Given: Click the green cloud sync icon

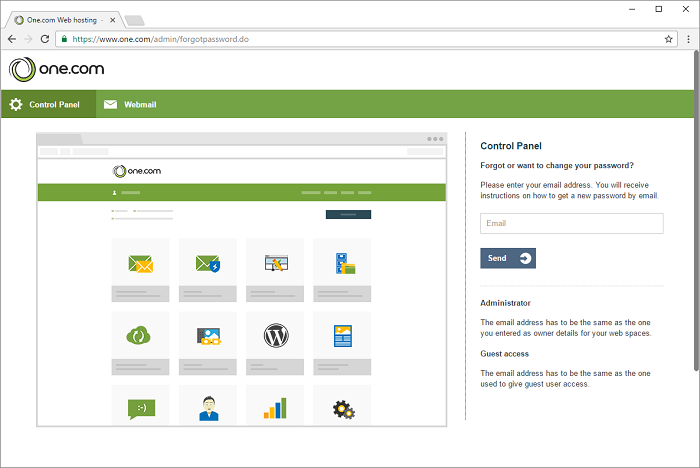Looking at the screenshot, I should click(x=138, y=335).
